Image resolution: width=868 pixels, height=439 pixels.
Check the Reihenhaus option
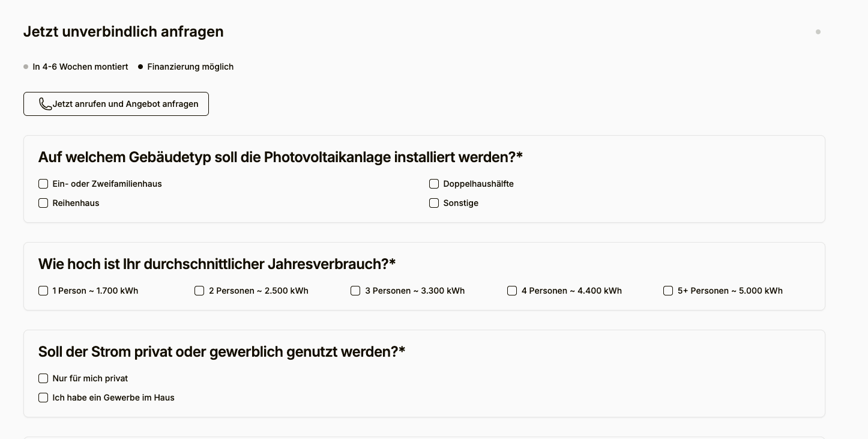tap(43, 202)
